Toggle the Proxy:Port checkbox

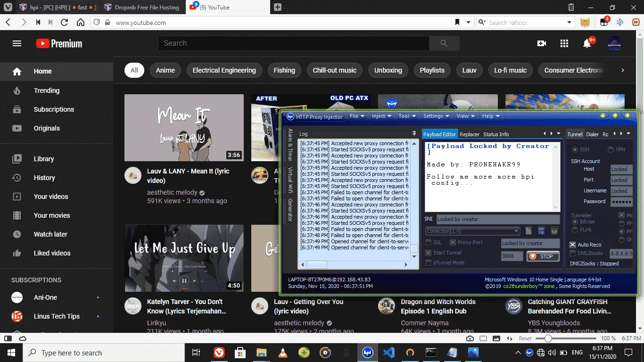click(453, 243)
